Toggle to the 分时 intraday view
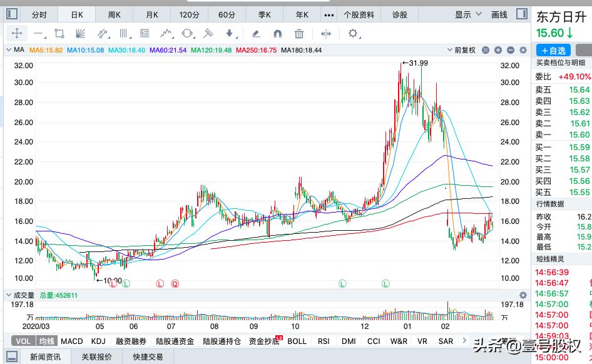592x364 pixels. pyautogui.click(x=39, y=13)
